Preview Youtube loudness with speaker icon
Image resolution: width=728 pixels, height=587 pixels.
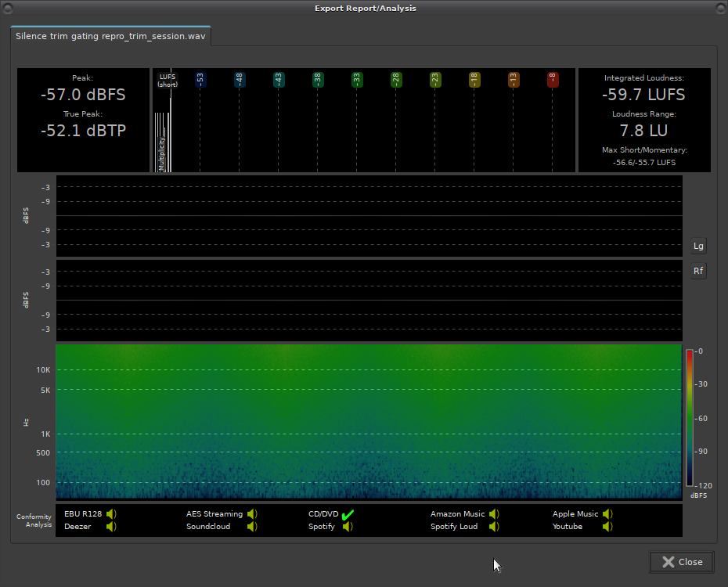click(x=607, y=527)
